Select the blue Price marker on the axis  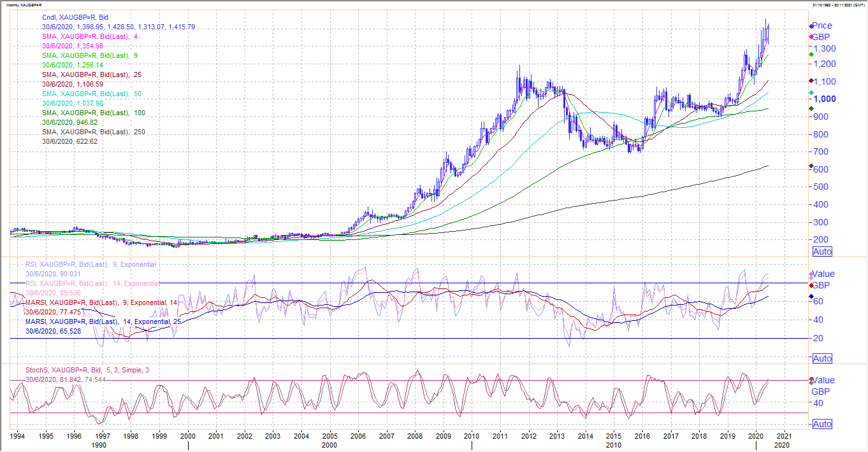(811, 26)
